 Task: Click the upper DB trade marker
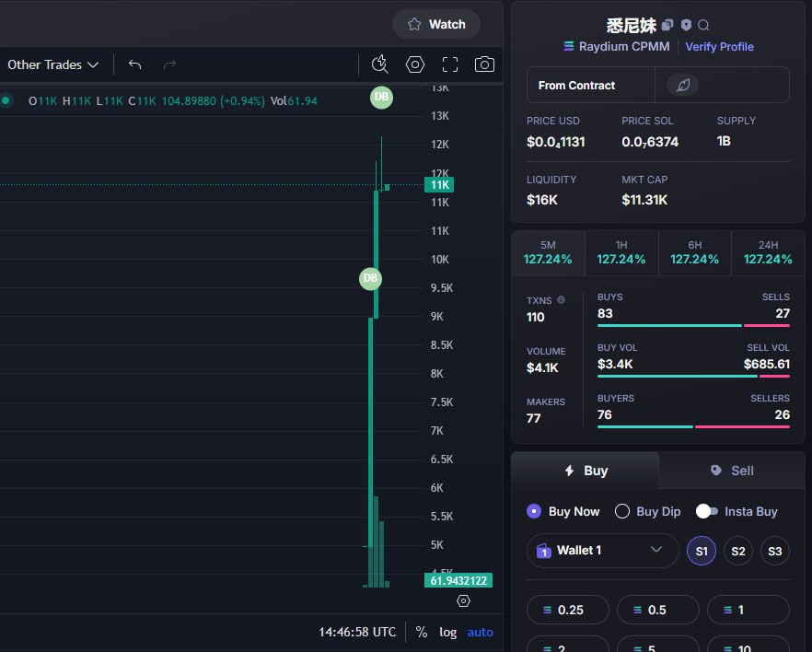coord(382,97)
